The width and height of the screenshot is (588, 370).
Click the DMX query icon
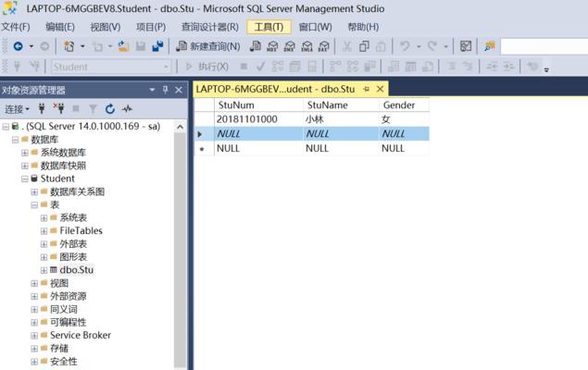click(x=290, y=46)
